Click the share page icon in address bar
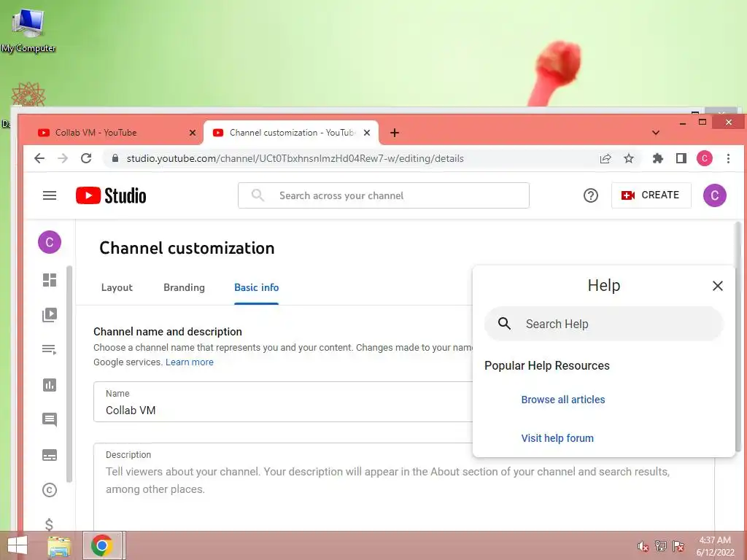 click(x=605, y=158)
